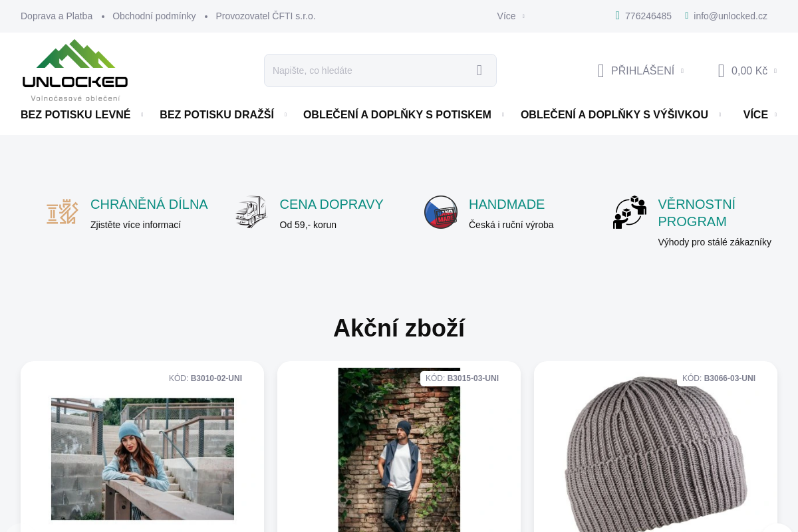Image resolution: width=798 pixels, height=532 pixels.
Task: Focus the search field Napište, co hledáte
Action: (x=366, y=70)
